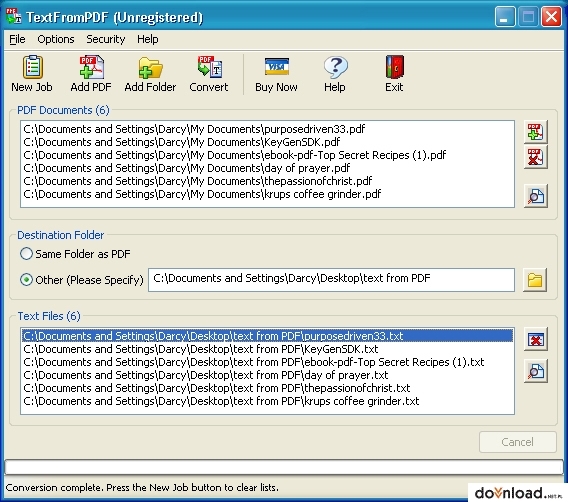Open Help question mark toolbar icon
Image resolution: width=568 pixels, height=502 pixels.
[335, 74]
